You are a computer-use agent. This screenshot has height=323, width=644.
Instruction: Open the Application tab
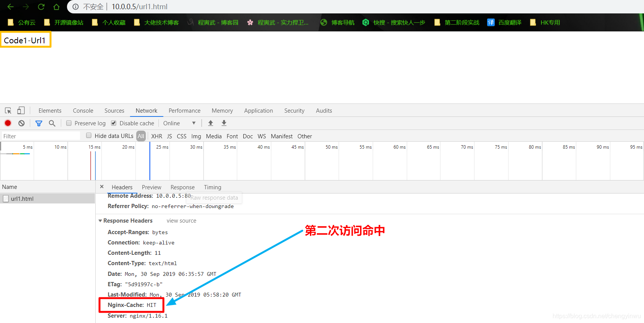coord(259,111)
